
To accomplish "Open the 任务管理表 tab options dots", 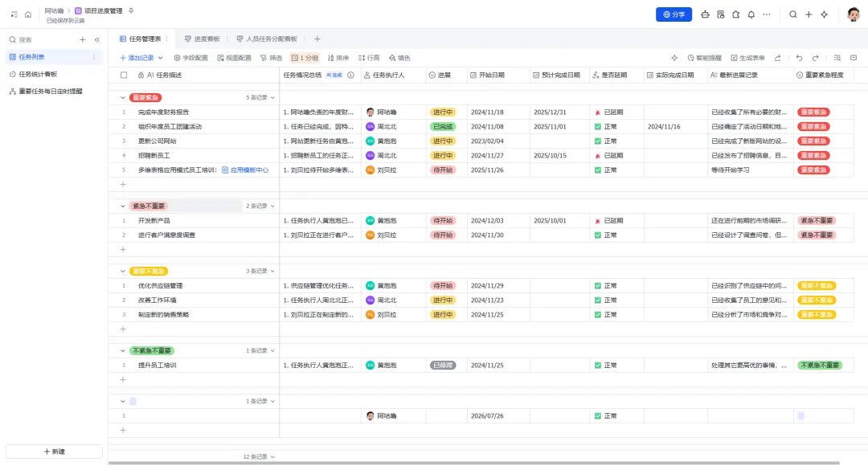I will click(166, 39).
